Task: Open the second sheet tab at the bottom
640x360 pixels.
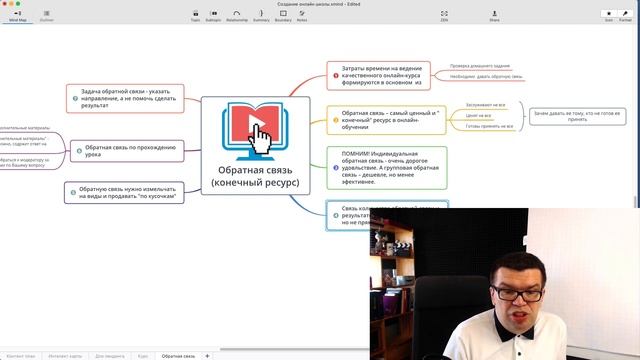Action: point(65,356)
